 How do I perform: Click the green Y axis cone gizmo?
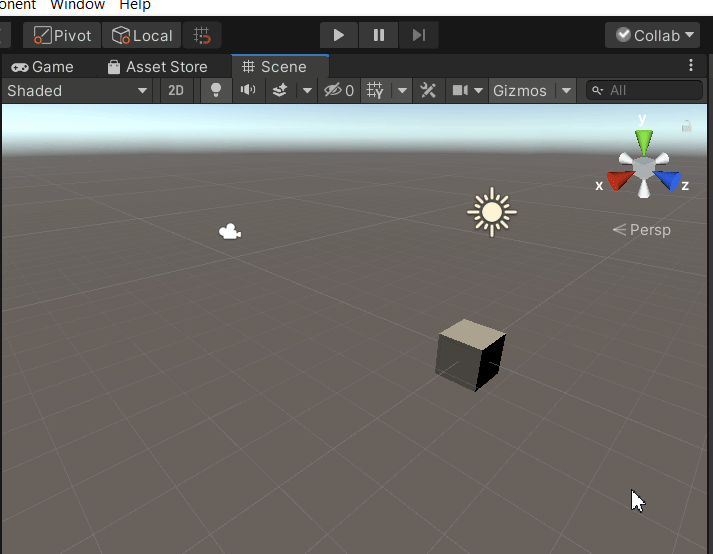coord(644,141)
